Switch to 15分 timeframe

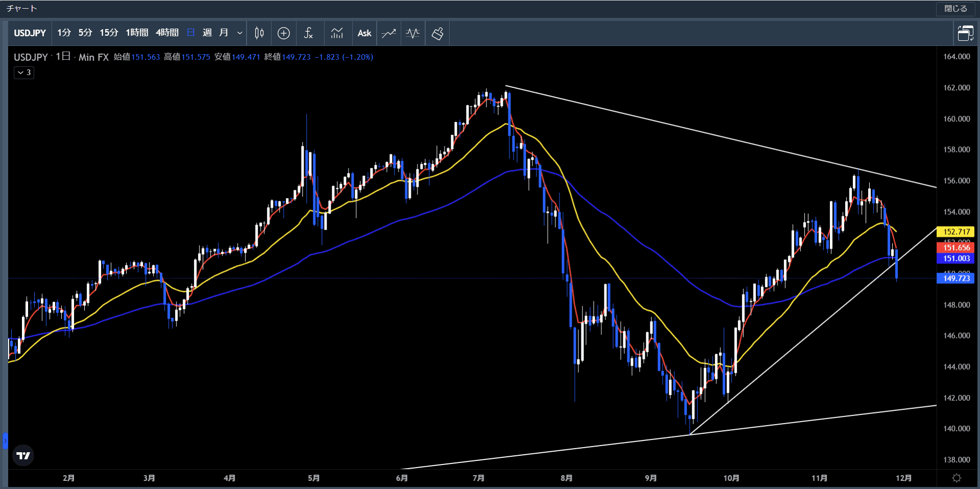pyautogui.click(x=109, y=33)
